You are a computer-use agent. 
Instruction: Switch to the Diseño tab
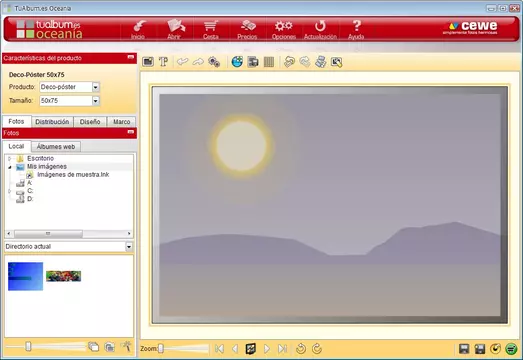pos(90,122)
